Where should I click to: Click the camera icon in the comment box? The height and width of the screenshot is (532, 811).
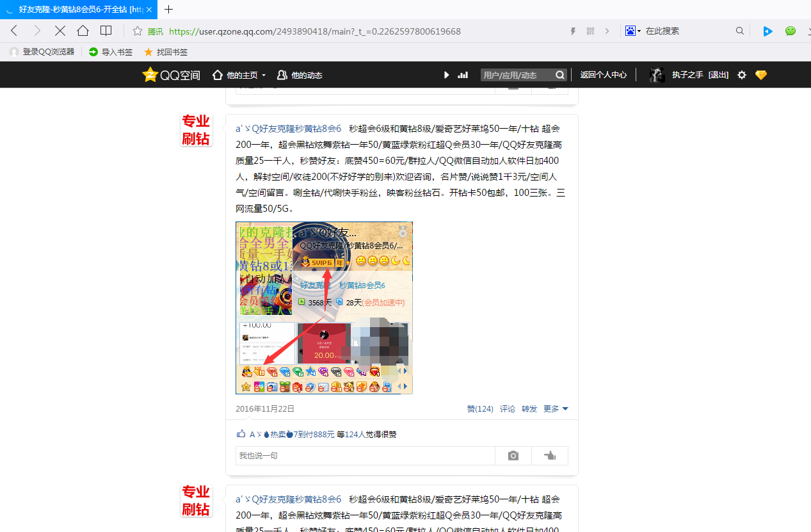[x=513, y=456]
